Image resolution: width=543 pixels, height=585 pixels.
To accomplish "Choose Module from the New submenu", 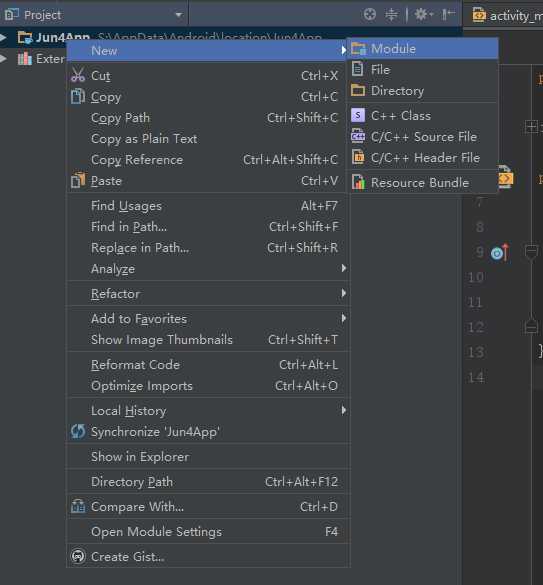I will click(423, 49).
